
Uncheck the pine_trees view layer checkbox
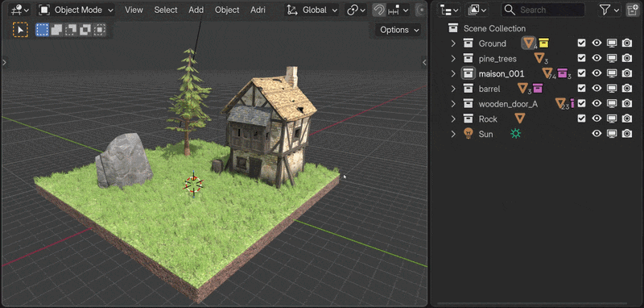[x=581, y=58]
